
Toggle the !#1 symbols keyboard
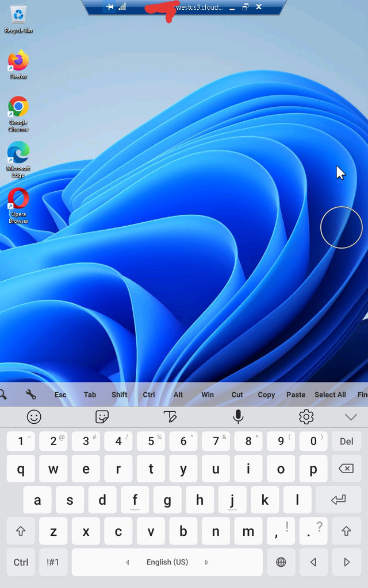(x=53, y=562)
